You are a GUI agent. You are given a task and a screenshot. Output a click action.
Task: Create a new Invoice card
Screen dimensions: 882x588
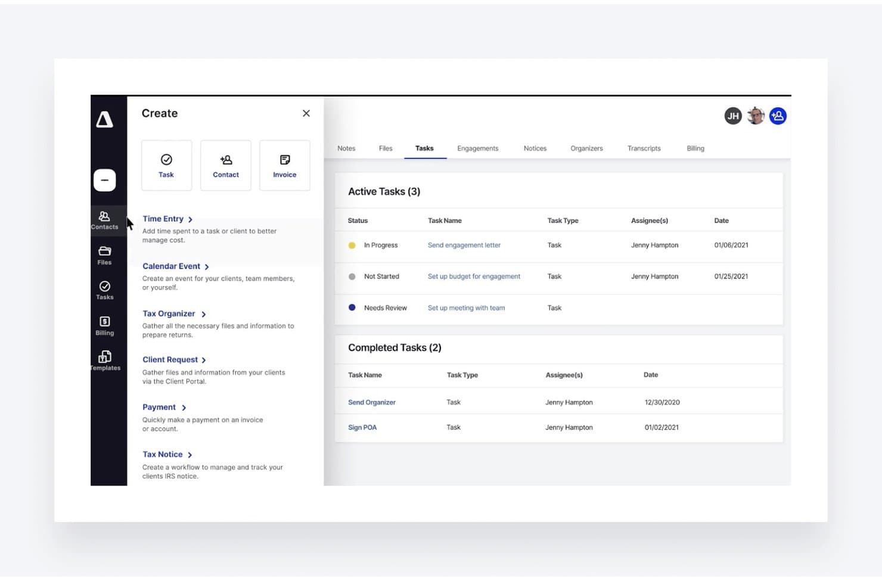285,166
